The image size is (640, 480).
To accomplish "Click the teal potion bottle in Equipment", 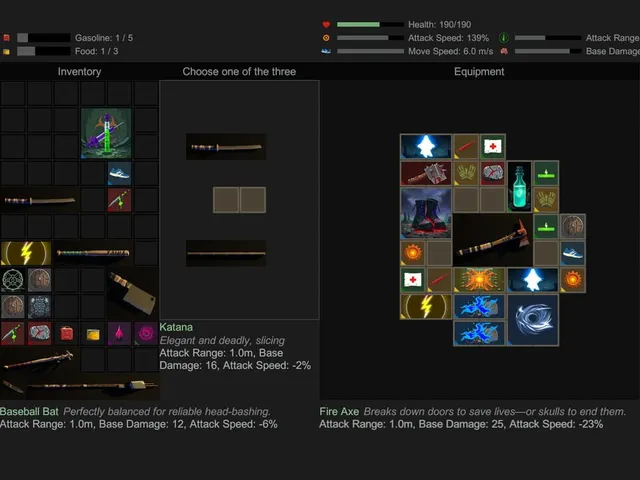I will click(x=520, y=187).
